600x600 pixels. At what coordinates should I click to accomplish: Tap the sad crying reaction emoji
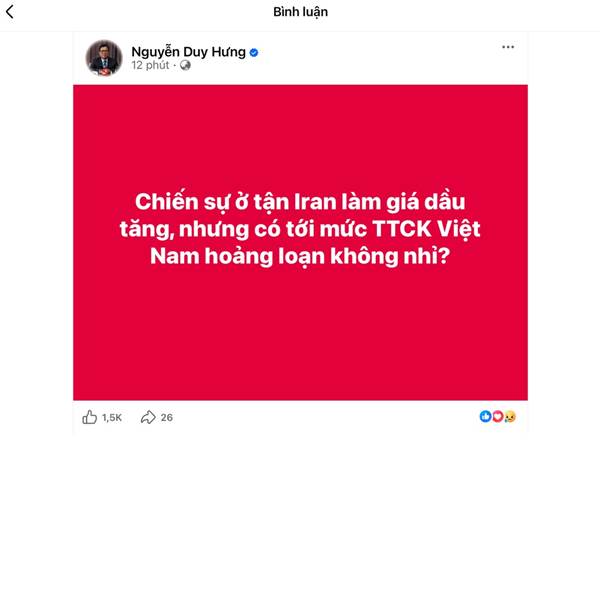(x=510, y=416)
